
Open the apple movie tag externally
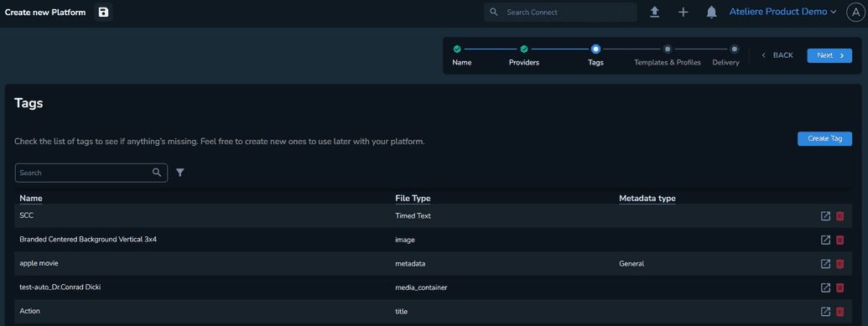825,264
